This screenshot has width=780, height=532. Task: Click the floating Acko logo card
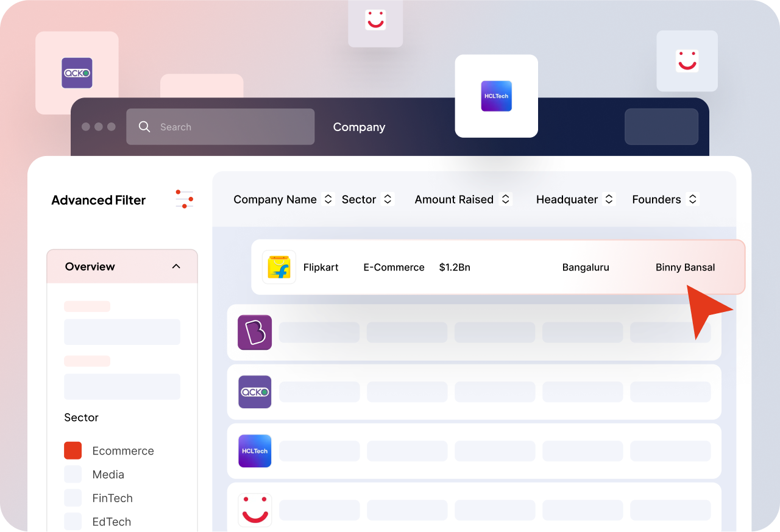tap(77, 73)
